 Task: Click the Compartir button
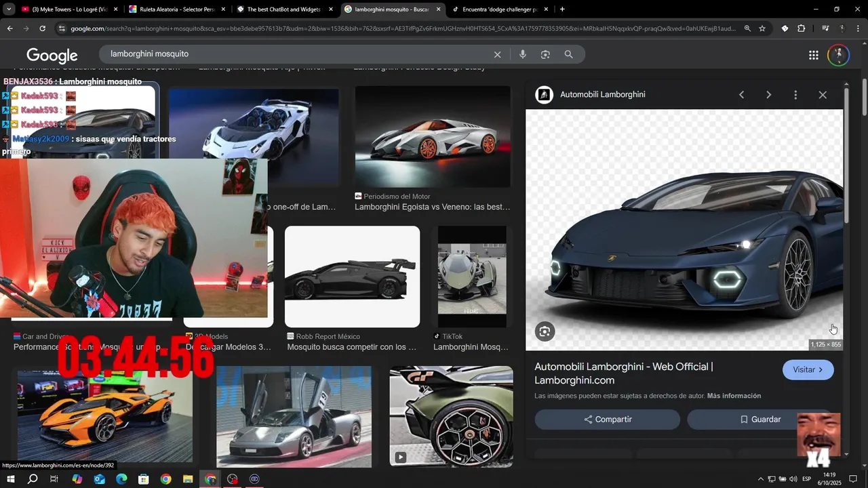[x=608, y=420]
